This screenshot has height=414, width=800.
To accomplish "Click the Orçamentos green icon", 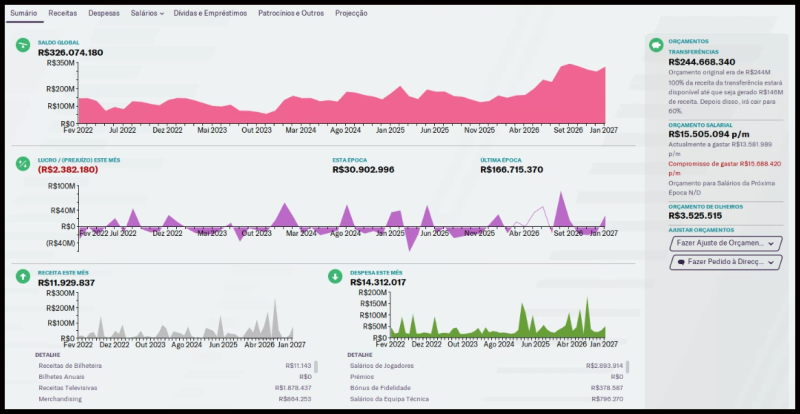I will click(655, 46).
